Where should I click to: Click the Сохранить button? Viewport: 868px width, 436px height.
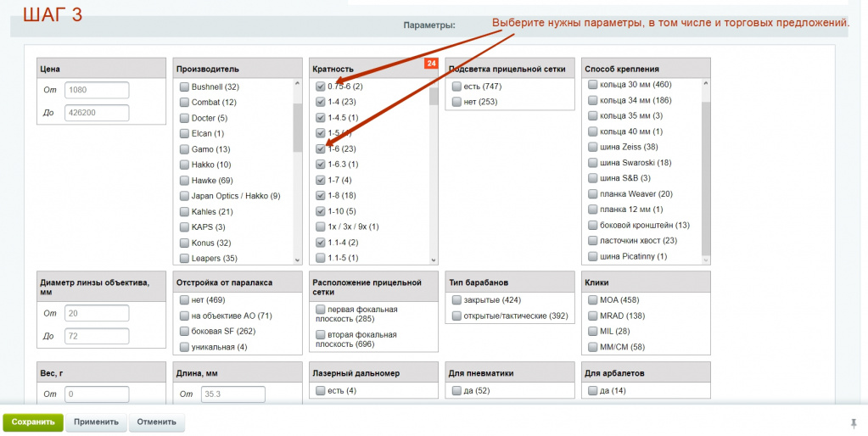[x=33, y=422]
